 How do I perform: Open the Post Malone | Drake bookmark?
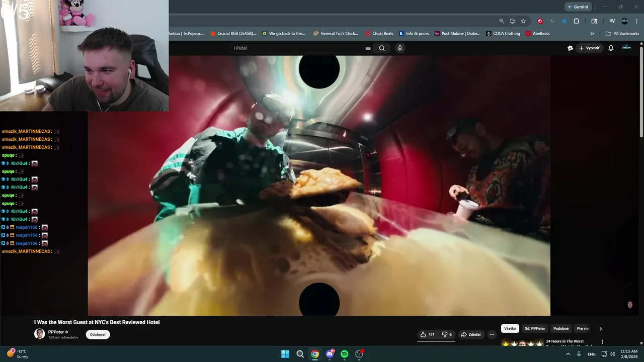(x=457, y=34)
